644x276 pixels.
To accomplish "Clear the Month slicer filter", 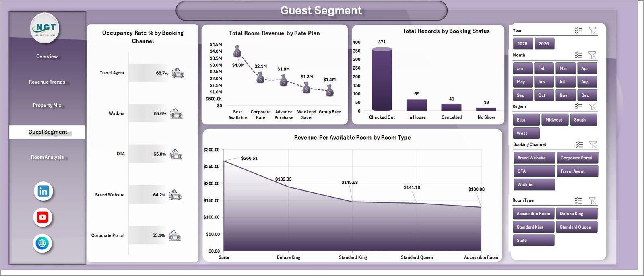I will pyautogui.click(x=592, y=55).
